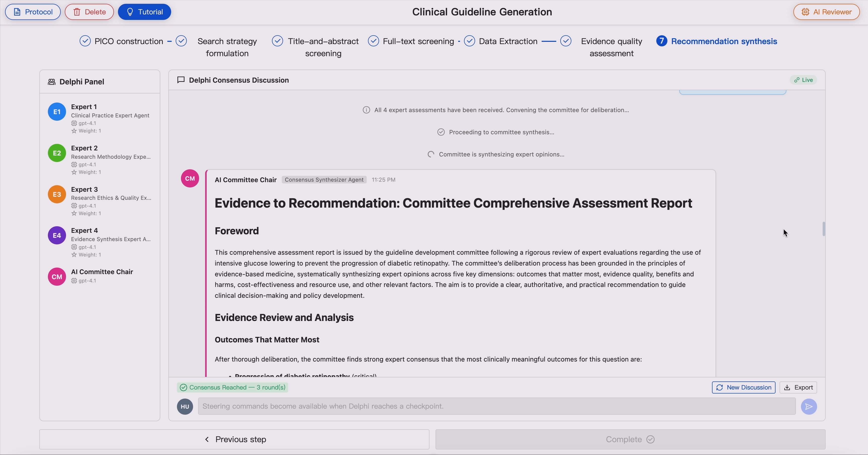
Task: Export the discussion
Action: 798,387
